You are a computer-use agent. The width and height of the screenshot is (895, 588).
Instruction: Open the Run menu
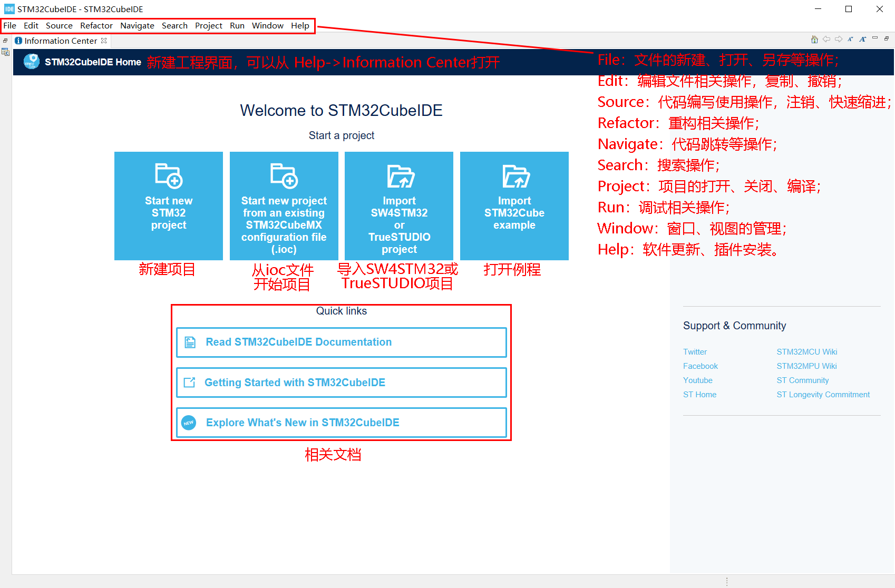click(x=237, y=25)
